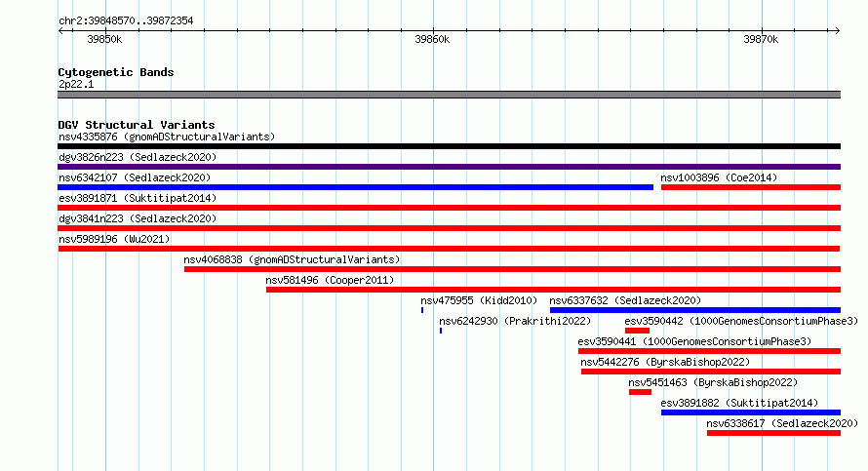Viewport: 868px width, 471px height.
Task: Open the nsv1003896 Coe2014 label
Action: pos(719,177)
